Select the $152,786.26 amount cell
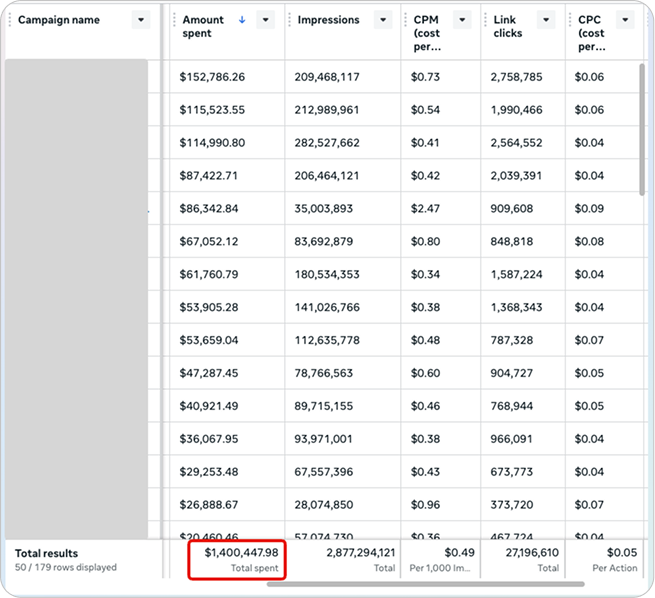Viewport: 655px width, 598px height. tap(212, 77)
